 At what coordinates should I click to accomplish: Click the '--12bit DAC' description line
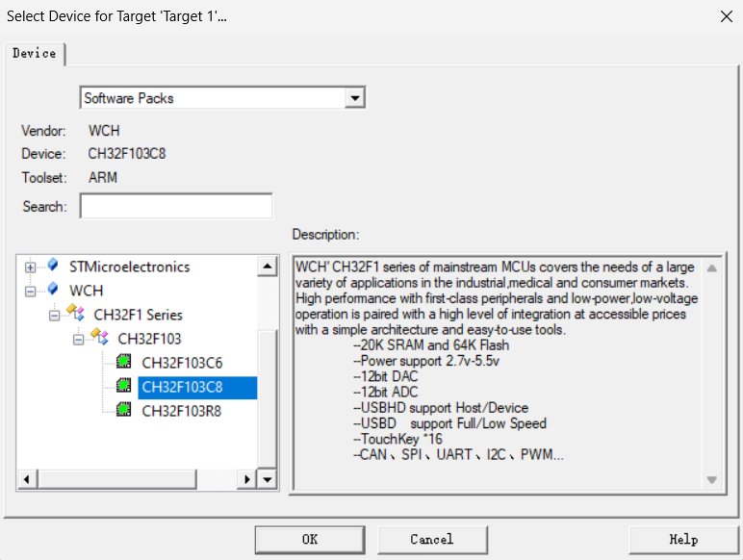pyautogui.click(x=385, y=376)
